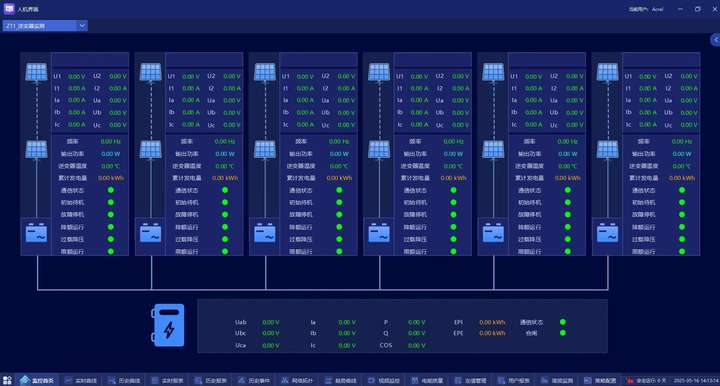720x386 pixels.
Task: Open the 视频监控 video monitoring tab
Action: pyautogui.click(x=384, y=380)
